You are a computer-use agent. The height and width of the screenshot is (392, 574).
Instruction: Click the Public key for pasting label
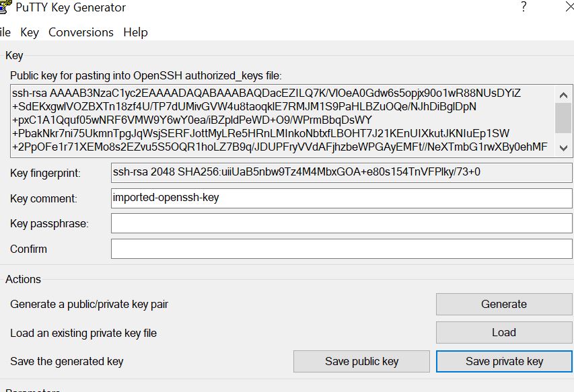[146, 76]
